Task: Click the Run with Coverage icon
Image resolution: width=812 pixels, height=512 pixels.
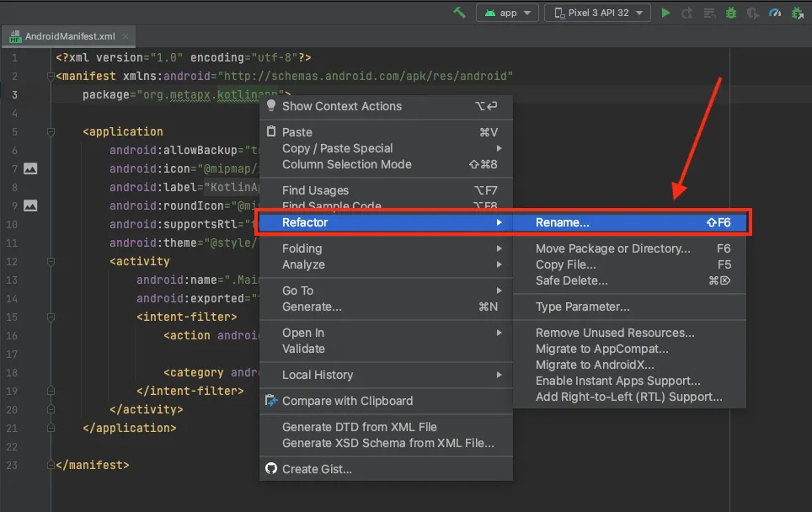Action: pyautogui.click(x=752, y=13)
